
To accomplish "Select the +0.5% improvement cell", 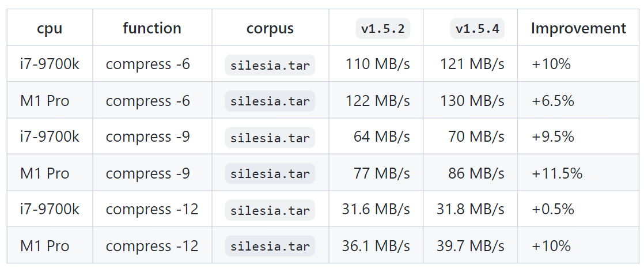I will 553,210.
